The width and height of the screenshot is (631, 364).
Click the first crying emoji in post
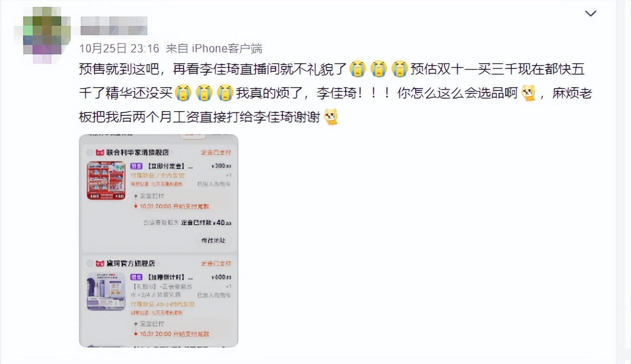point(357,69)
